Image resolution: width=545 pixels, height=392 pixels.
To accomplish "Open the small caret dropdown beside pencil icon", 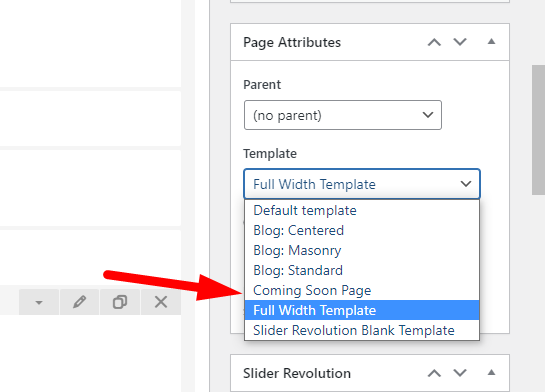I will coord(39,302).
